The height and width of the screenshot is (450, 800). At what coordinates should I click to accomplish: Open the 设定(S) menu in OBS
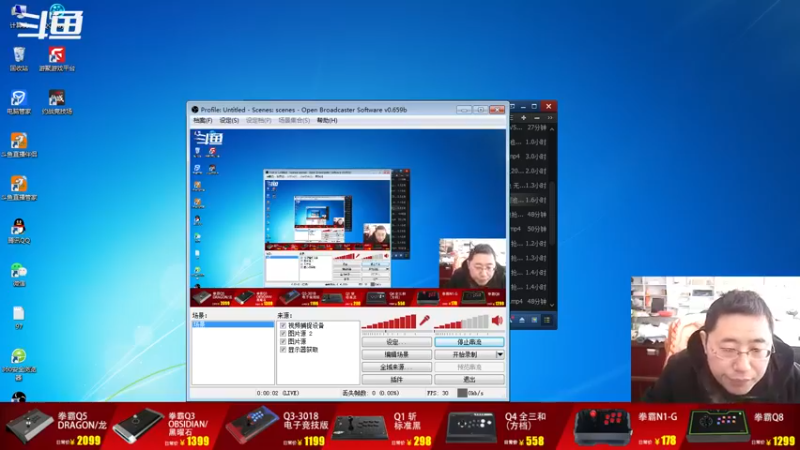point(229,120)
